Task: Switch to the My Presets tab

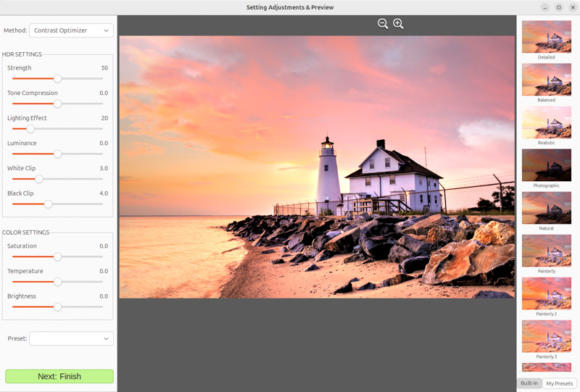Action: [x=559, y=383]
